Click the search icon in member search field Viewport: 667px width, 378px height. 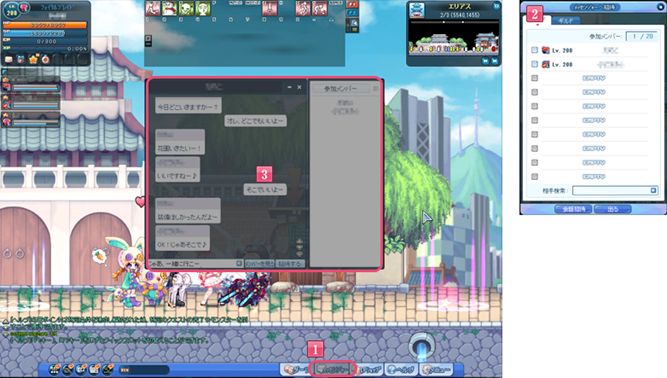(654, 190)
